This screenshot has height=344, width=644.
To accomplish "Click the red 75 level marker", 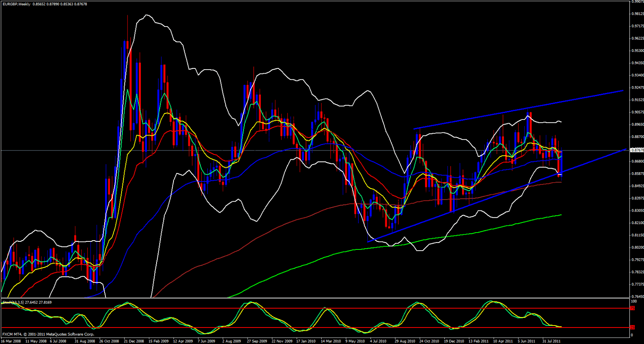I will coord(632,308).
